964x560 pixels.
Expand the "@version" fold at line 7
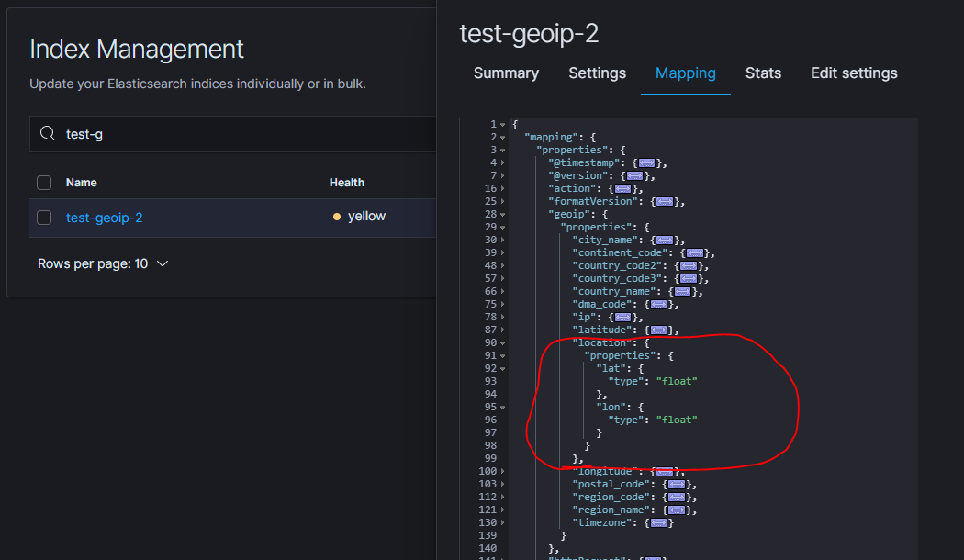pos(502,176)
